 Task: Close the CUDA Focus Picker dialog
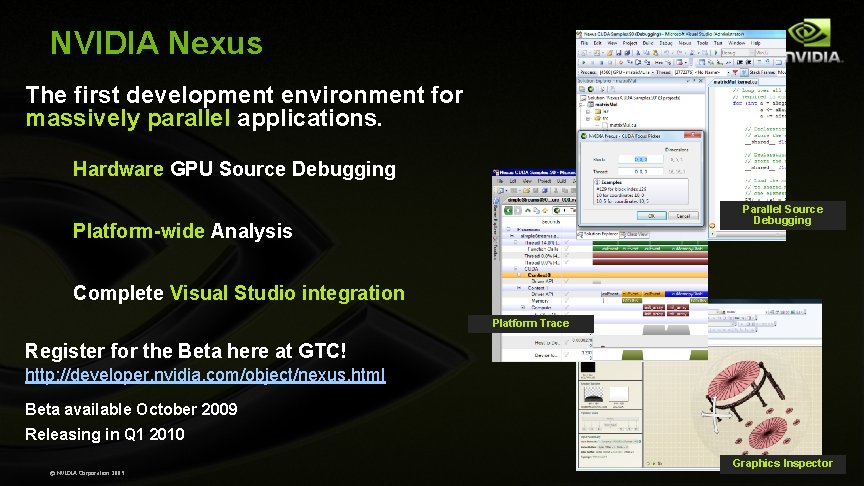click(x=693, y=134)
